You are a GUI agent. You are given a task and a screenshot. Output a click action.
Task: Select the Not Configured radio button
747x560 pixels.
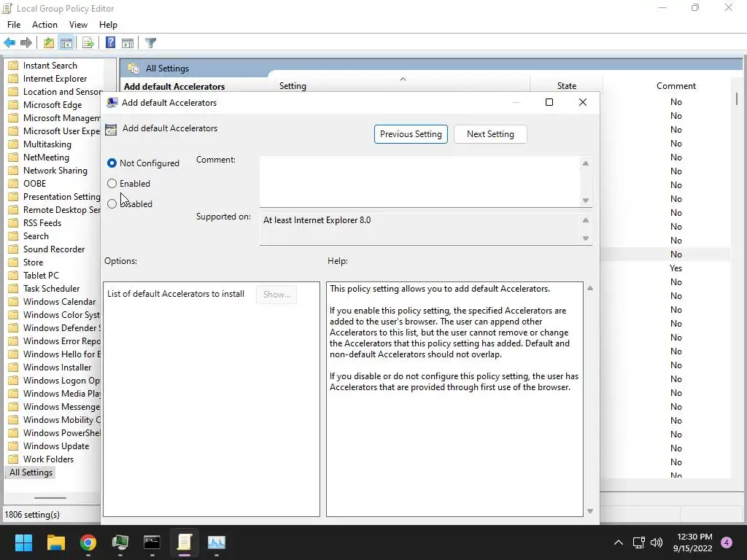coord(112,163)
